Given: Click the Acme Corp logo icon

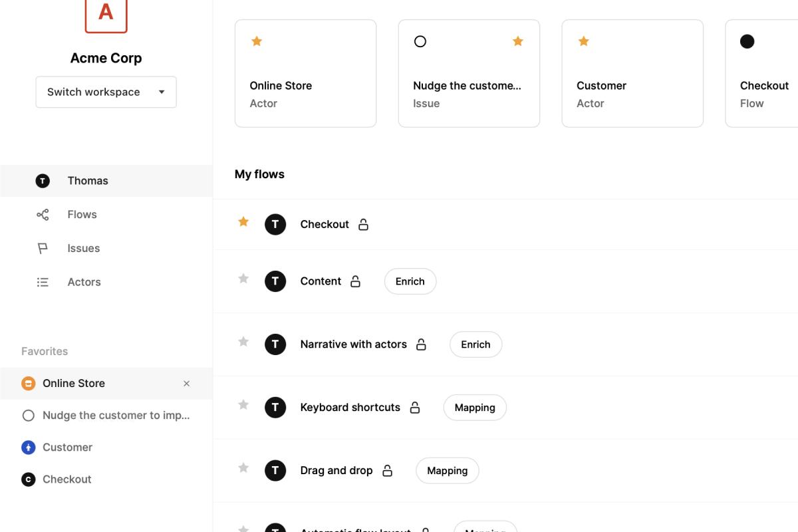Looking at the screenshot, I should (106, 15).
